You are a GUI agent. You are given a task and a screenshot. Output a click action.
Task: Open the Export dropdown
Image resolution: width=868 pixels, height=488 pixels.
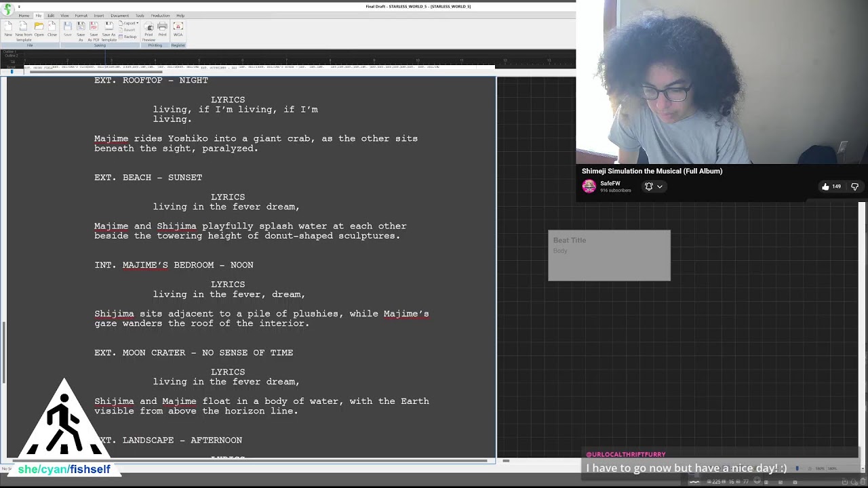point(130,23)
